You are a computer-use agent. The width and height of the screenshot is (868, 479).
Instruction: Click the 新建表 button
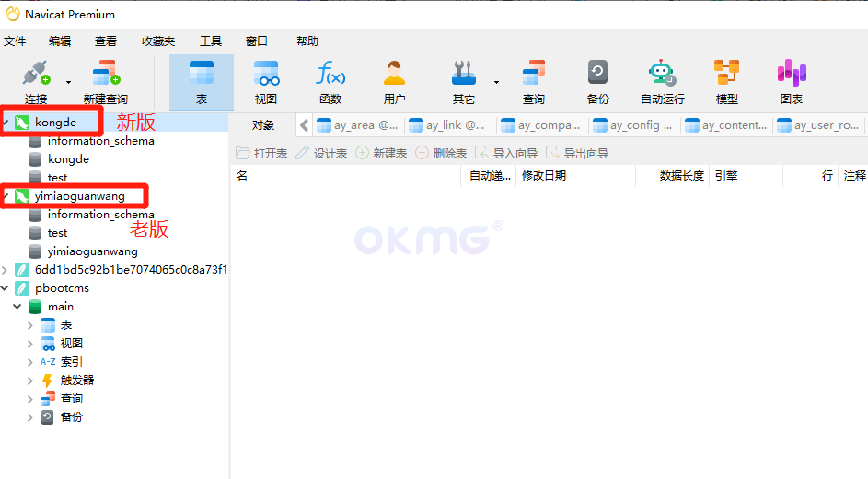point(381,153)
